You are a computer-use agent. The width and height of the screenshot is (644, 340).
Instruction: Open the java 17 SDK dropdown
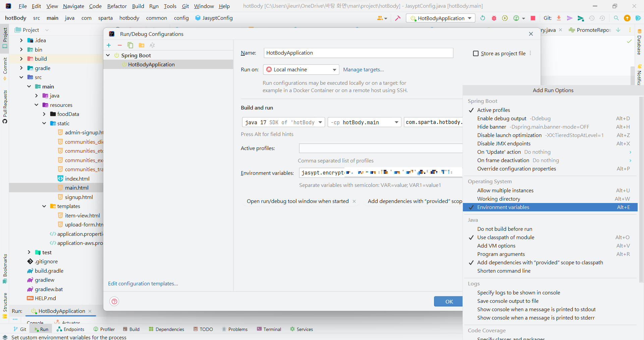[x=283, y=122]
